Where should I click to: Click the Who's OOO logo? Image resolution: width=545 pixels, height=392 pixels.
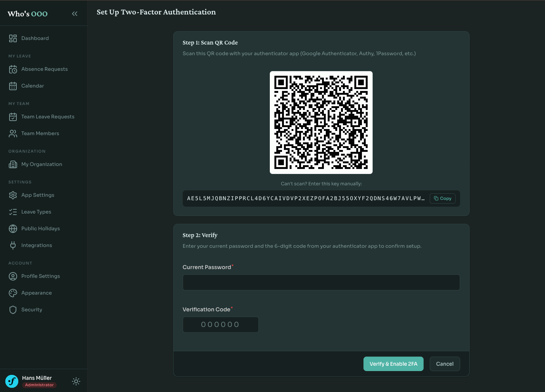pos(28,14)
